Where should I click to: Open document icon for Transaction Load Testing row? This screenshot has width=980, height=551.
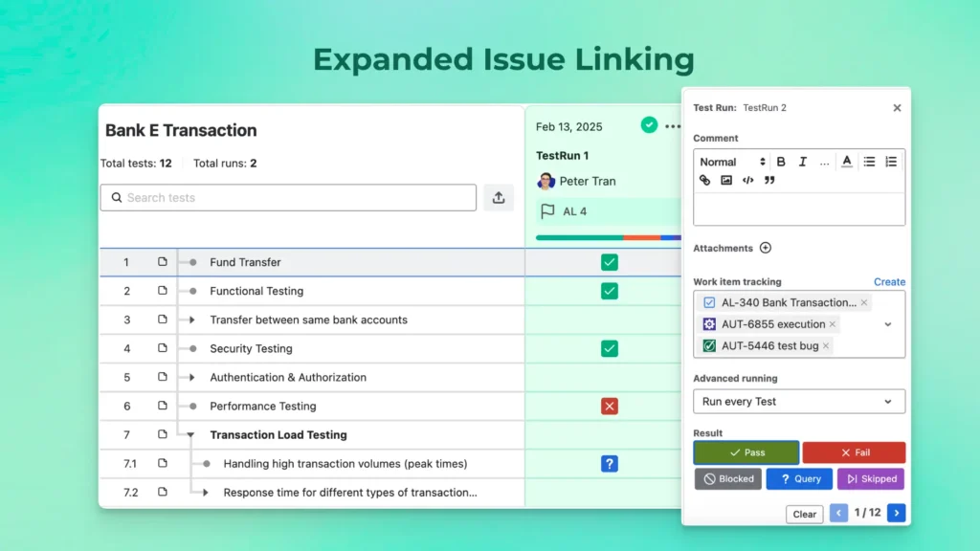coord(163,434)
